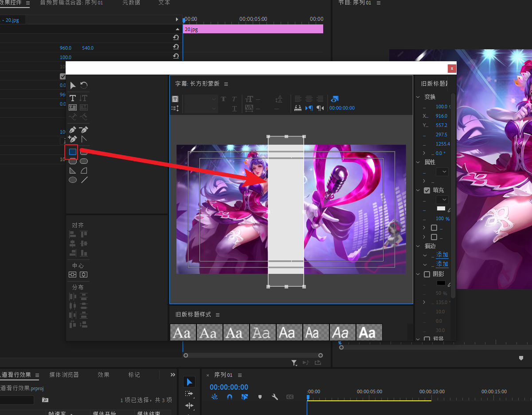Toggle Show Background Video eye icon
Viewport: 532px width, 415px height.
click(334, 99)
